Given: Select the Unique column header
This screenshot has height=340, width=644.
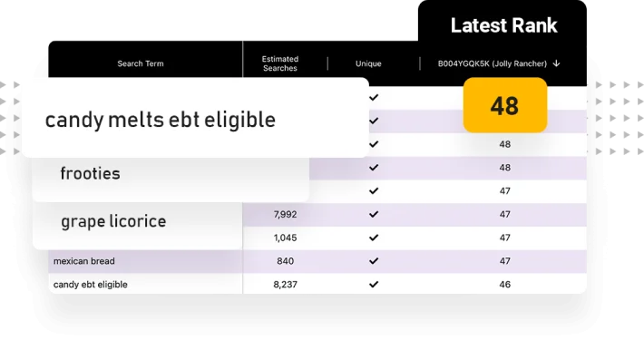Looking at the screenshot, I should click(x=368, y=63).
